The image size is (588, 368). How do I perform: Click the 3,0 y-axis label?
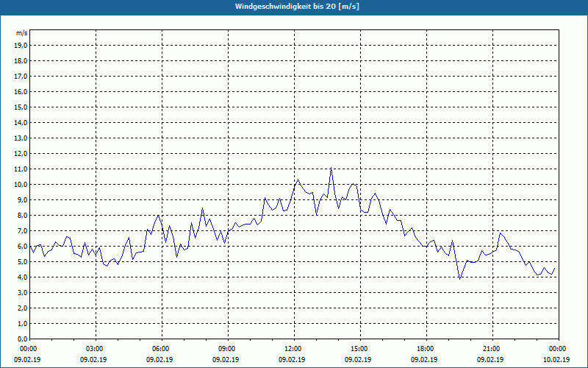23,292
